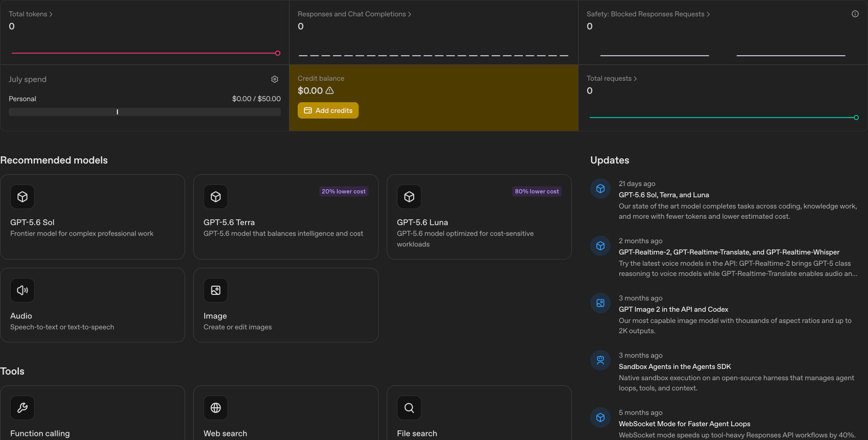Click the Updates heading

(610, 160)
